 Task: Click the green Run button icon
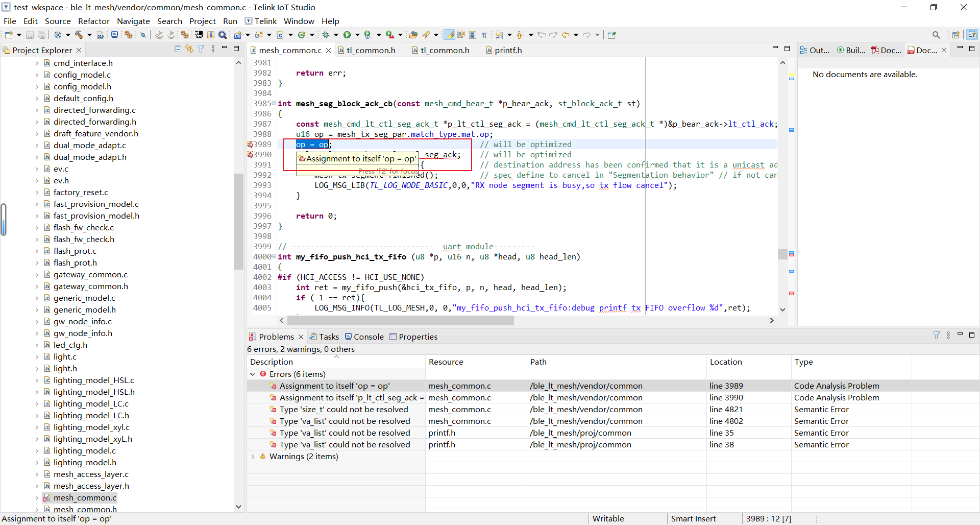[347, 35]
